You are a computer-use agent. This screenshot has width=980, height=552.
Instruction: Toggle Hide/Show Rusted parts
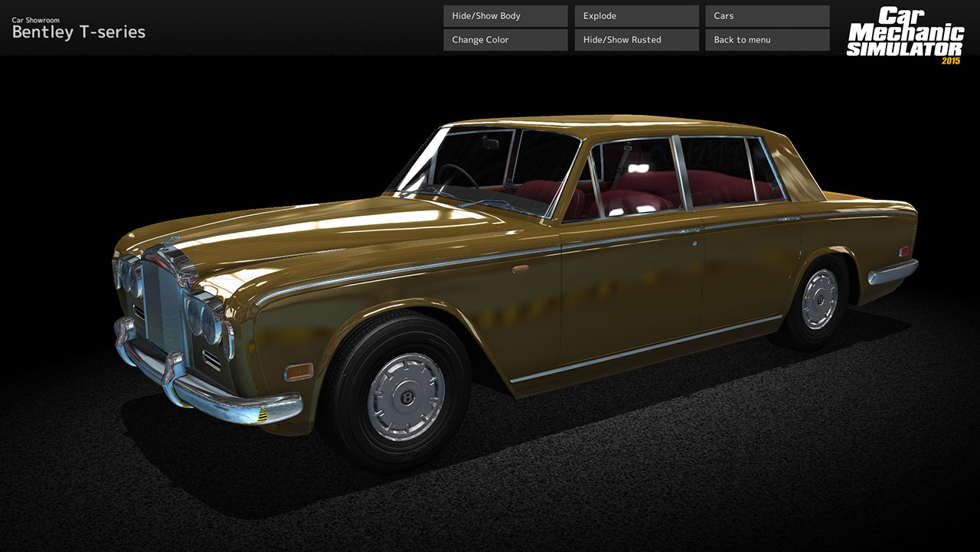click(x=635, y=39)
